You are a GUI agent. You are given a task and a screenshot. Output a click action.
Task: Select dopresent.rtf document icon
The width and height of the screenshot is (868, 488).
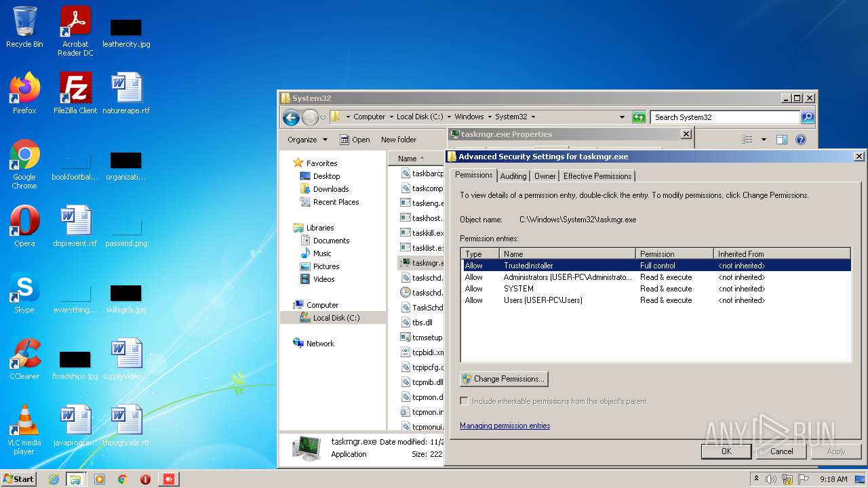[x=75, y=226]
